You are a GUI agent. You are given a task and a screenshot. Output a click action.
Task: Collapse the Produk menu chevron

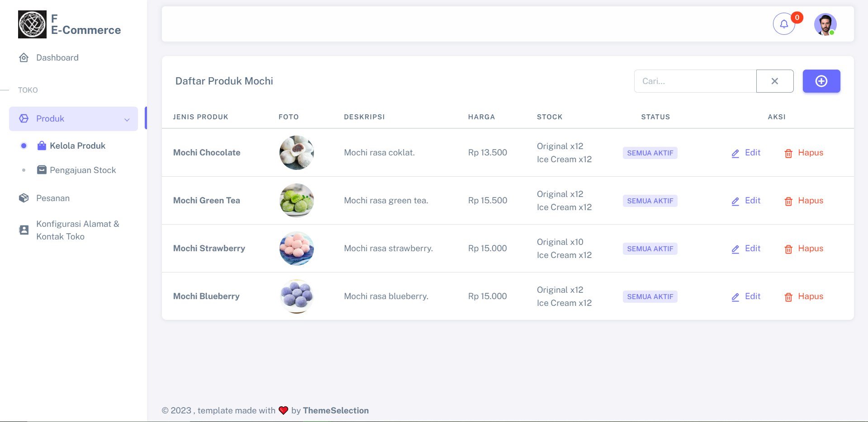[x=127, y=119]
